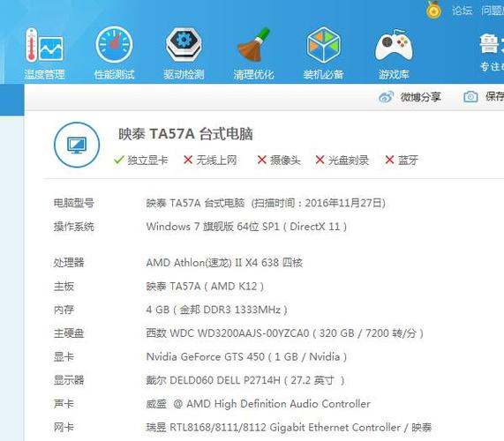
Task: Click red X beside 无线上网
Action: [188, 160]
